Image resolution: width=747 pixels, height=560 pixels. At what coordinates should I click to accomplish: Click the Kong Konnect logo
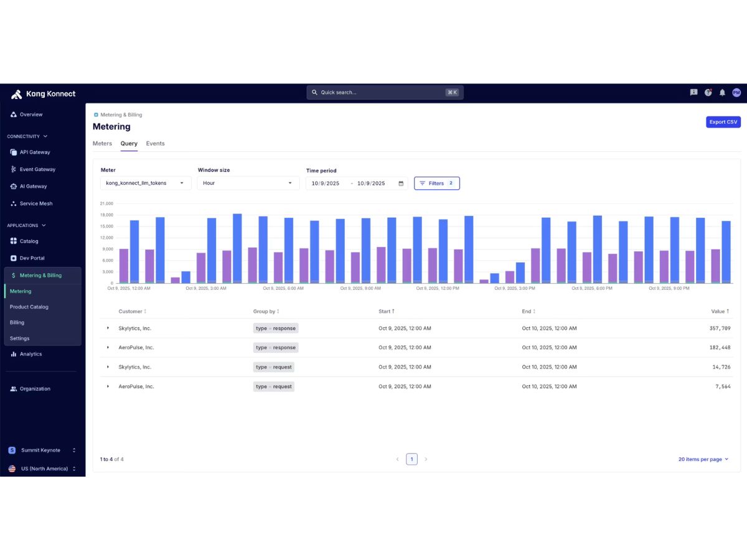pos(43,94)
